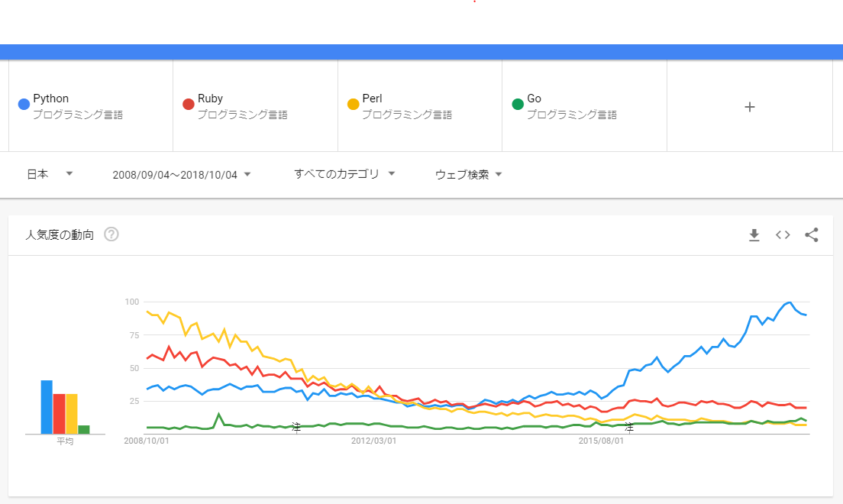Open the 日本 region dropdown
843x504 pixels.
click(50, 174)
